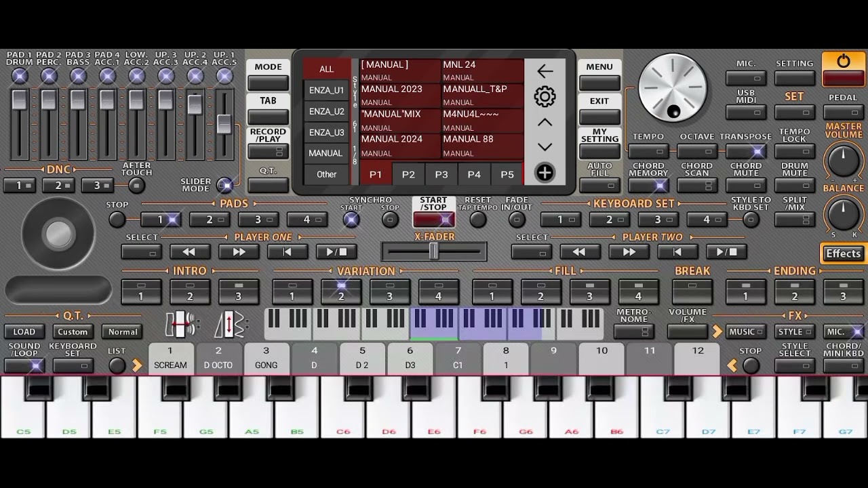Tap the joystick pitch controller

58,234
